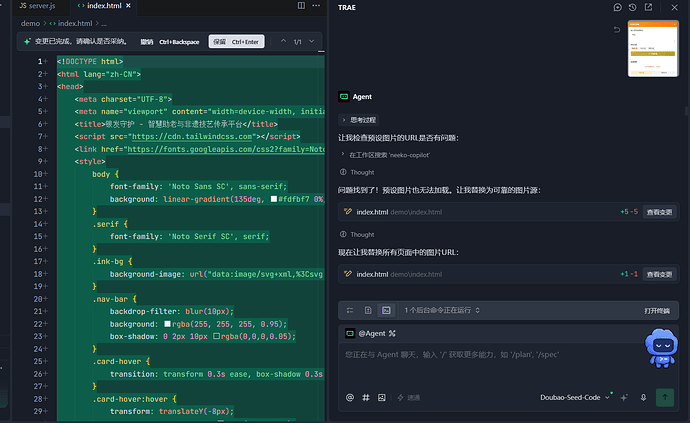Click 查看变更 for the +5 -5 edit
This screenshot has height=423, width=690.
(659, 212)
